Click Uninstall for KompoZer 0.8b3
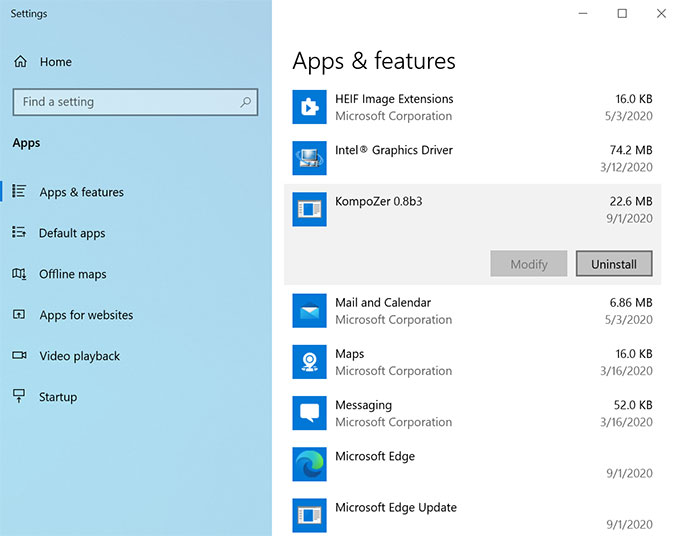 pos(614,263)
